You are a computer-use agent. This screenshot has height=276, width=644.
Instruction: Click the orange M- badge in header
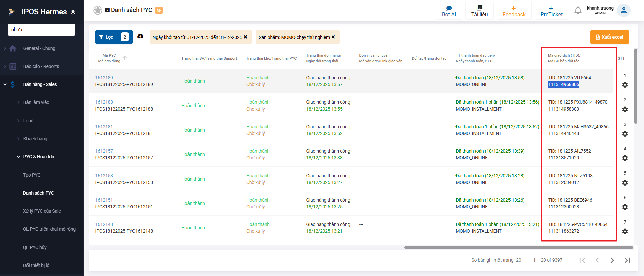(159, 10)
